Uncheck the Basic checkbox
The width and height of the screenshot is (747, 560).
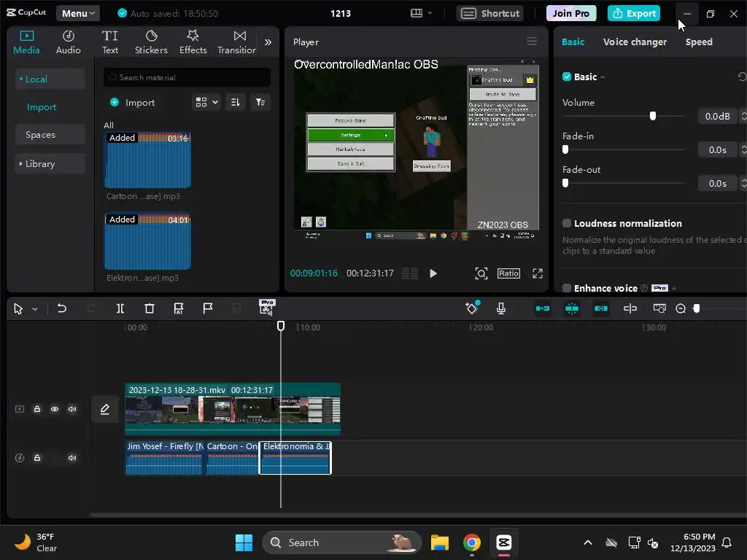pos(566,77)
